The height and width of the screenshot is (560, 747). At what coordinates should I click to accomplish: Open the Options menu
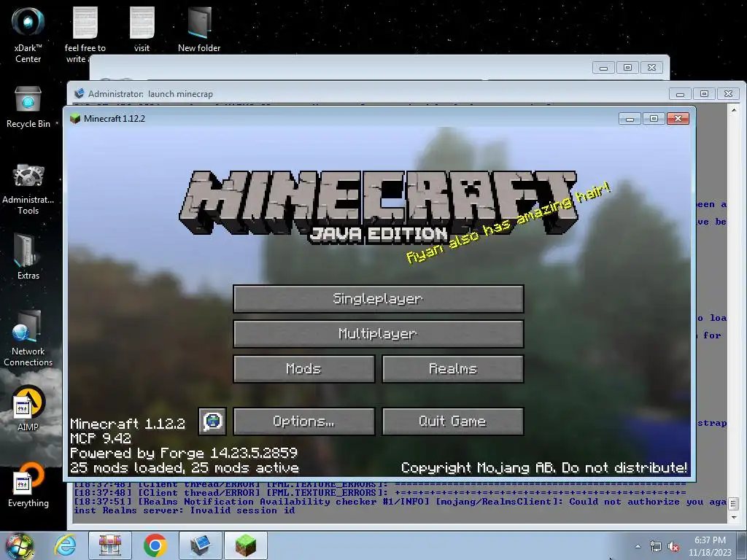[x=304, y=421]
